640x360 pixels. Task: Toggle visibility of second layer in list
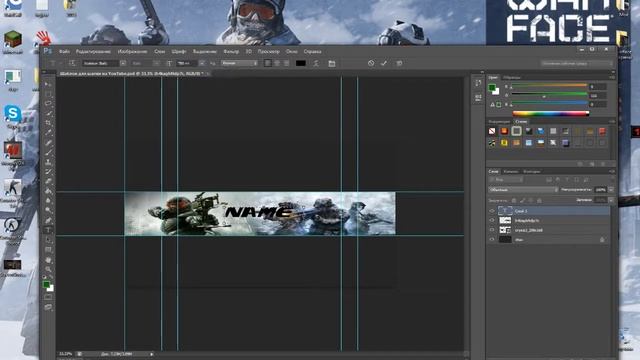[492, 220]
